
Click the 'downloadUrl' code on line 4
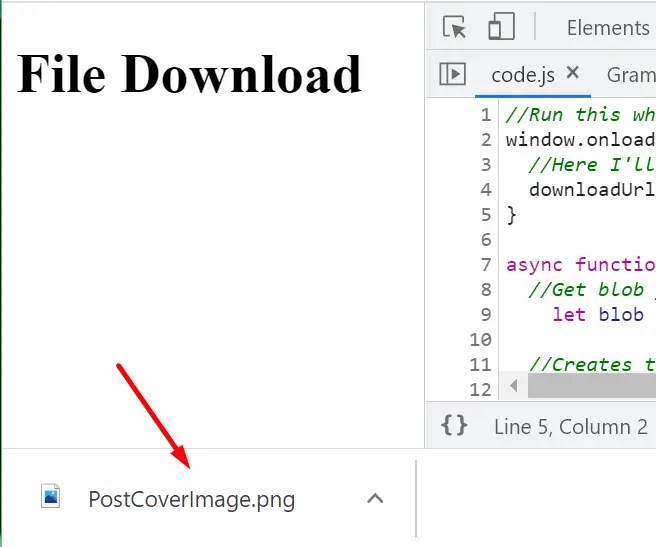click(592, 190)
